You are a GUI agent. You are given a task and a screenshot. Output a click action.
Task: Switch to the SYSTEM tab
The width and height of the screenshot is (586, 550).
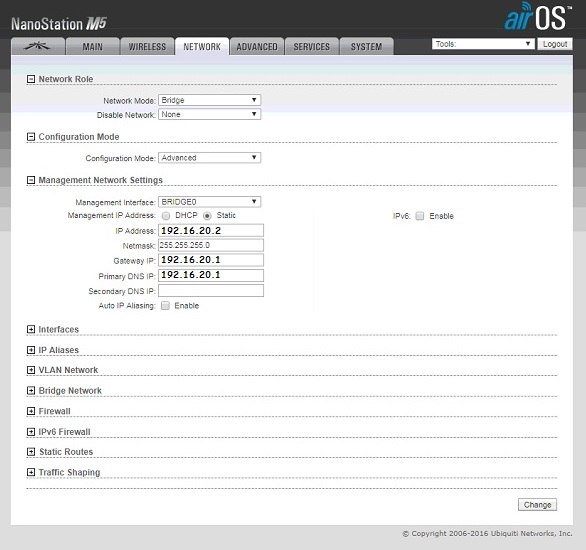click(366, 46)
